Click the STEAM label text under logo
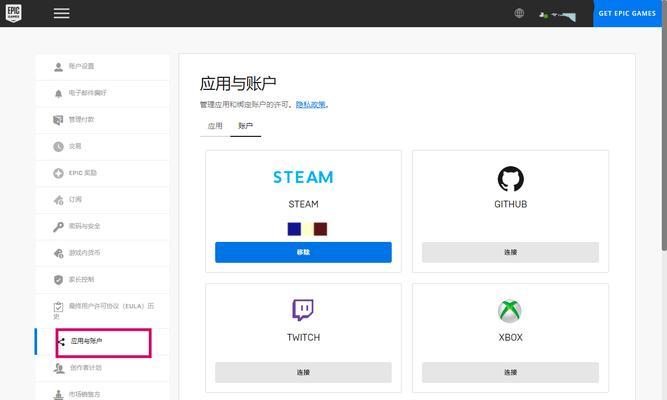Screen dimensions: 667x400 [303, 204]
